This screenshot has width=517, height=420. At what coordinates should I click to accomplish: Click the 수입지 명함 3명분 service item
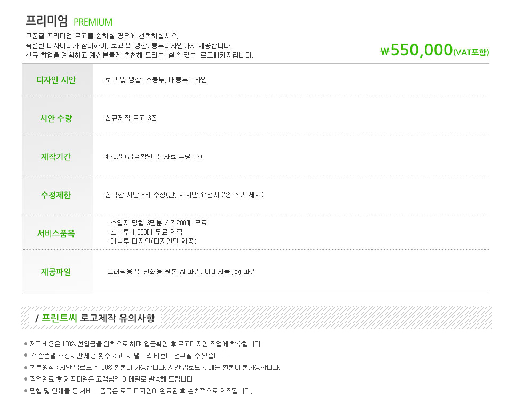[157, 223]
